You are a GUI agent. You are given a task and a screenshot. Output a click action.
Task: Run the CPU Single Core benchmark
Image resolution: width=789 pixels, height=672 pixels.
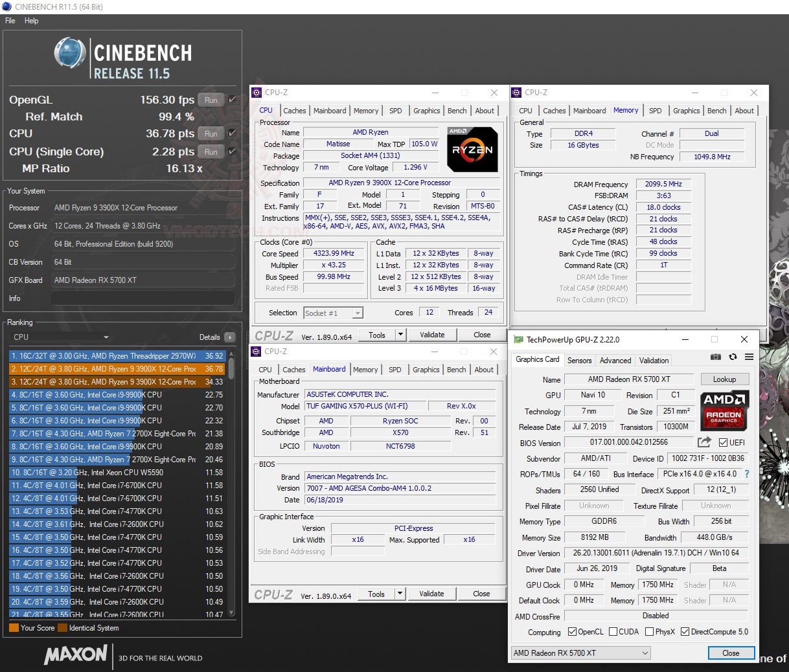click(x=211, y=151)
